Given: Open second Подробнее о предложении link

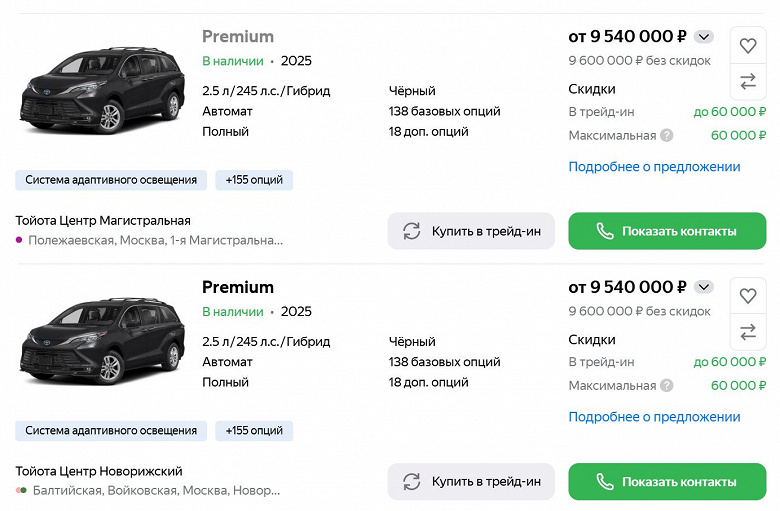Looking at the screenshot, I should point(654,416).
